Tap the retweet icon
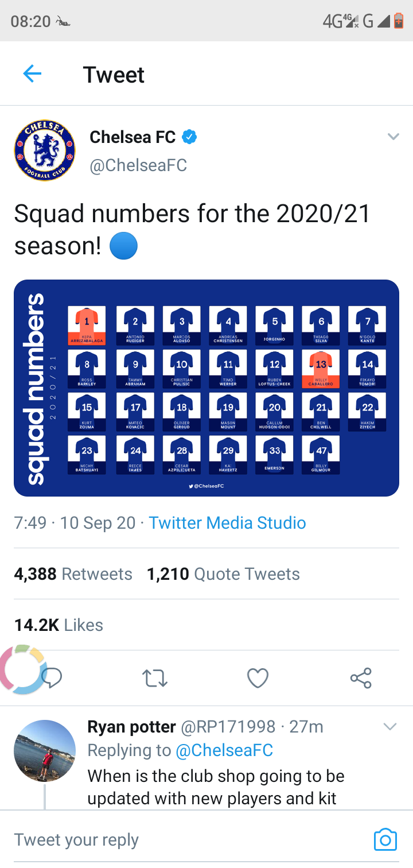This screenshot has height=868, width=413. click(154, 678)
